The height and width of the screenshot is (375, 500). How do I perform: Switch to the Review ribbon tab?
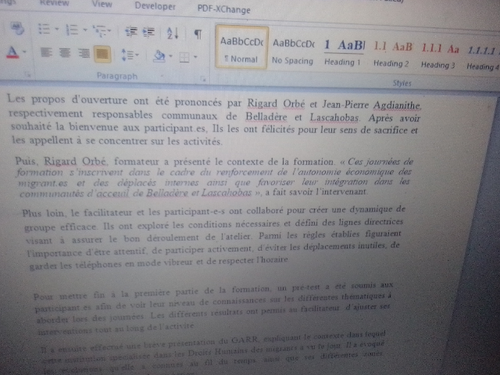pyautogui.click(x=54, y=3)
